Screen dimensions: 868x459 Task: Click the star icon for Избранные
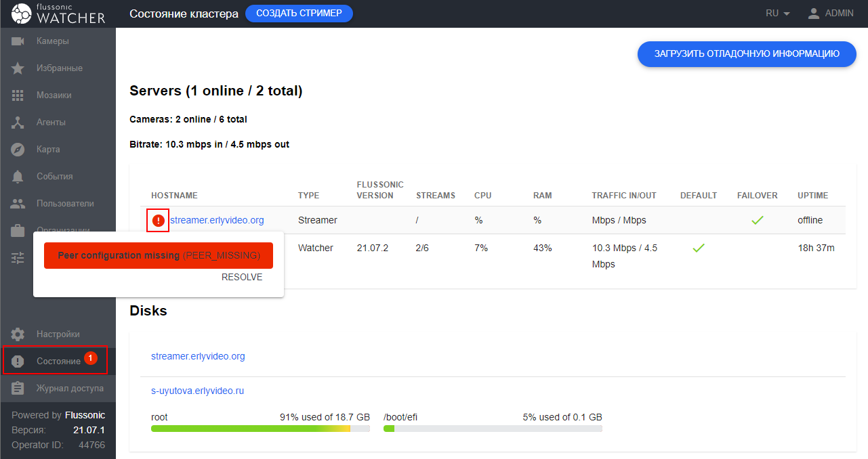18,68
